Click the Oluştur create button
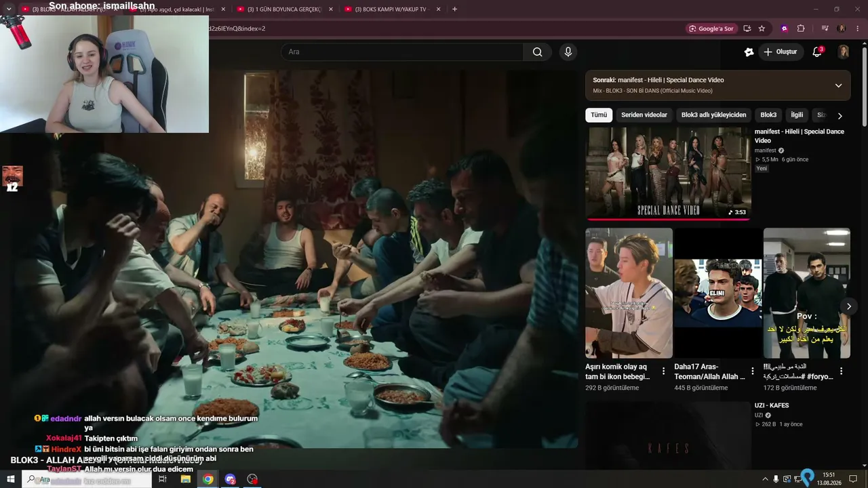 tap(781, 52)
